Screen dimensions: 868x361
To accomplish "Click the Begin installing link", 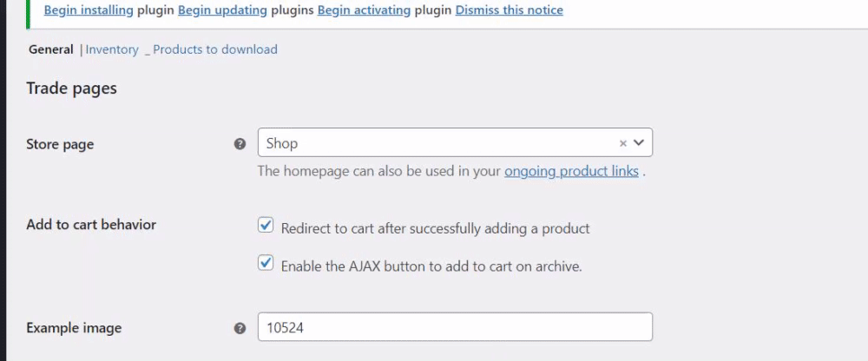I will 89,10.
